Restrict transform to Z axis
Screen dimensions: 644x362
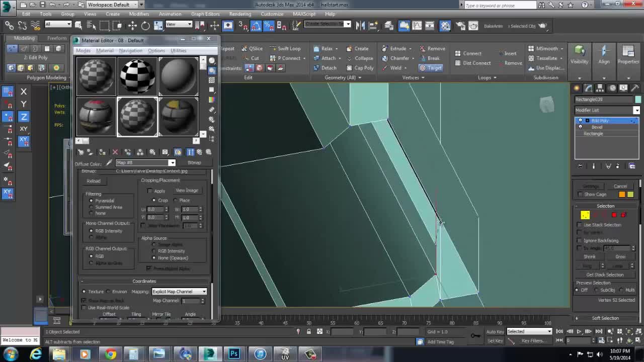pos(24,117)
